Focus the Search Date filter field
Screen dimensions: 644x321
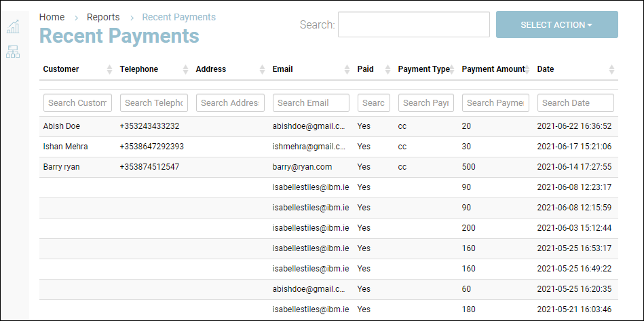point(575,103)
